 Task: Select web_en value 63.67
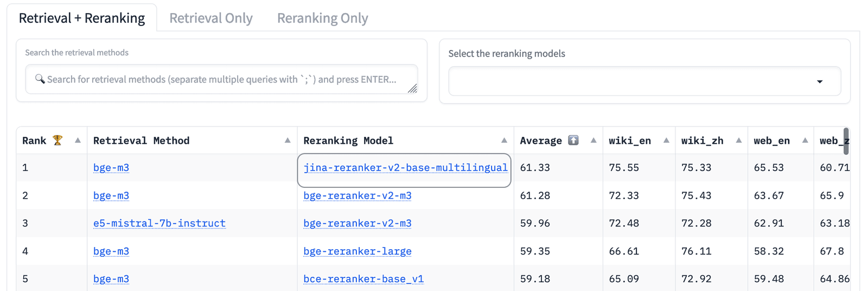click(769, 195)
